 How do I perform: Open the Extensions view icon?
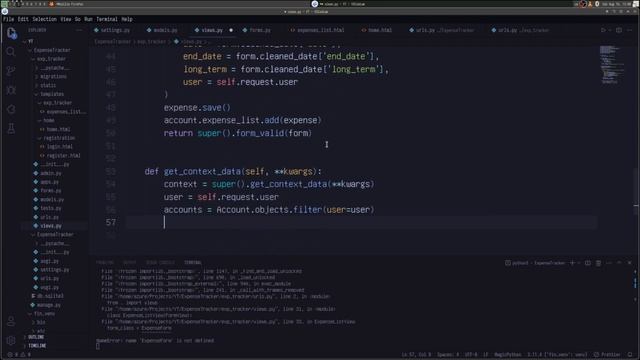[11, 109]
